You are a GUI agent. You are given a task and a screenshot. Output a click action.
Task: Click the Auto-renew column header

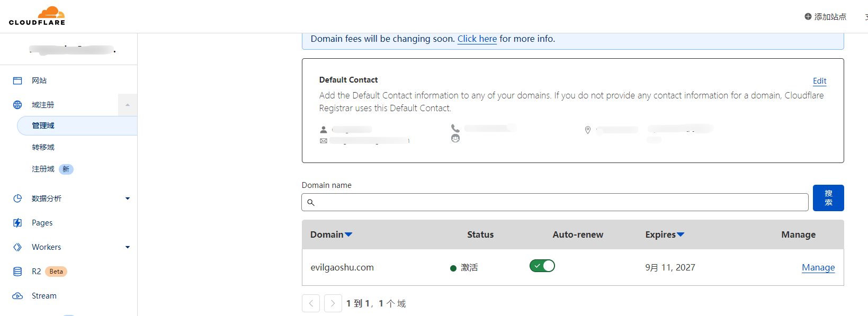(x=578, y=234)
